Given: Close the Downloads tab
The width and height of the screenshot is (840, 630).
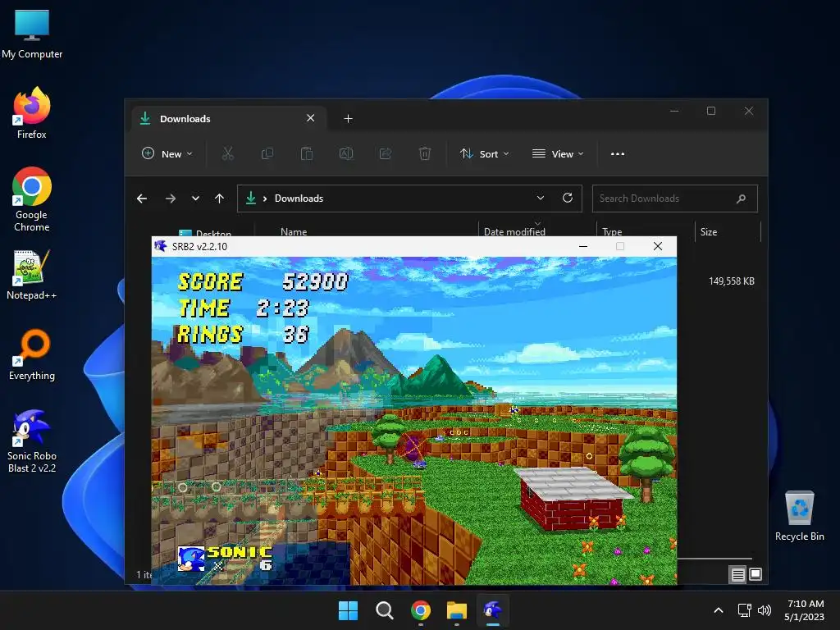Looking at the screenshot, I should point(311,118).
